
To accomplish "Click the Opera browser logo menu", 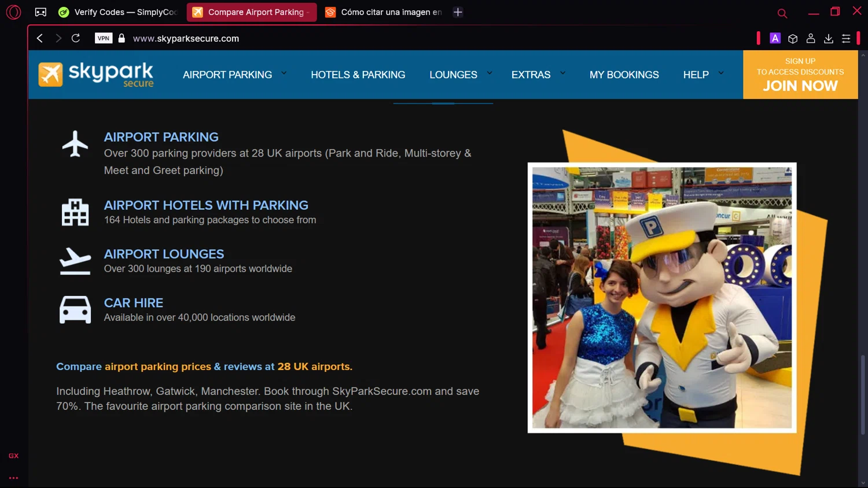I will click(13, 12).
